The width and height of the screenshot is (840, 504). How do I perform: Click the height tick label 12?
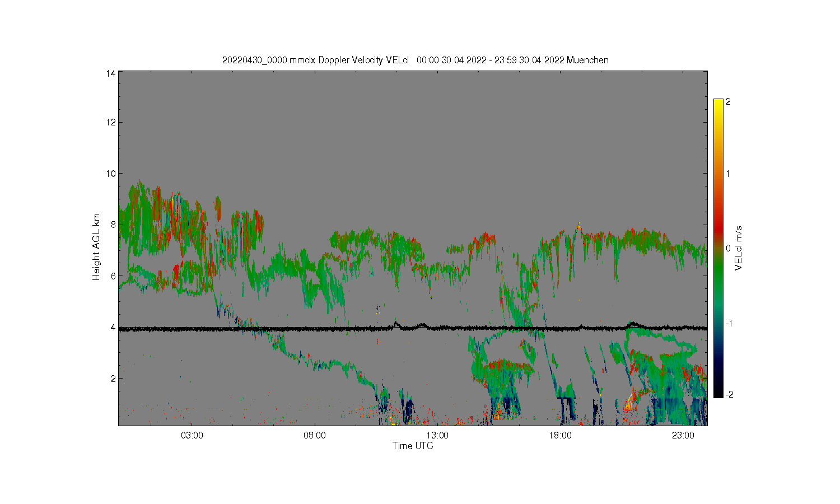point(111,122)
